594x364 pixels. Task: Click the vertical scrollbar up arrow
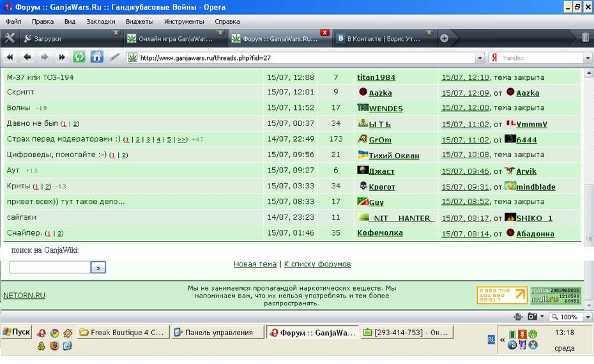(x=589, y=73)
